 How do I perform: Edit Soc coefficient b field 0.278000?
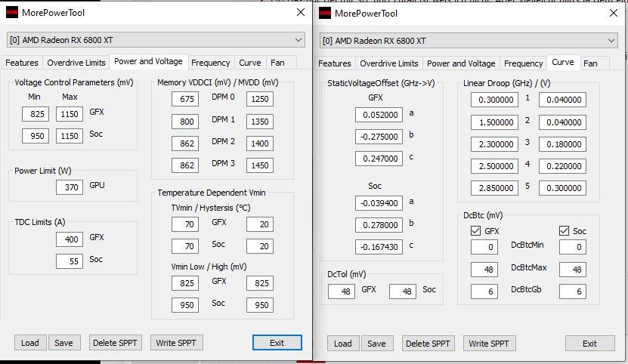(379, 225)
